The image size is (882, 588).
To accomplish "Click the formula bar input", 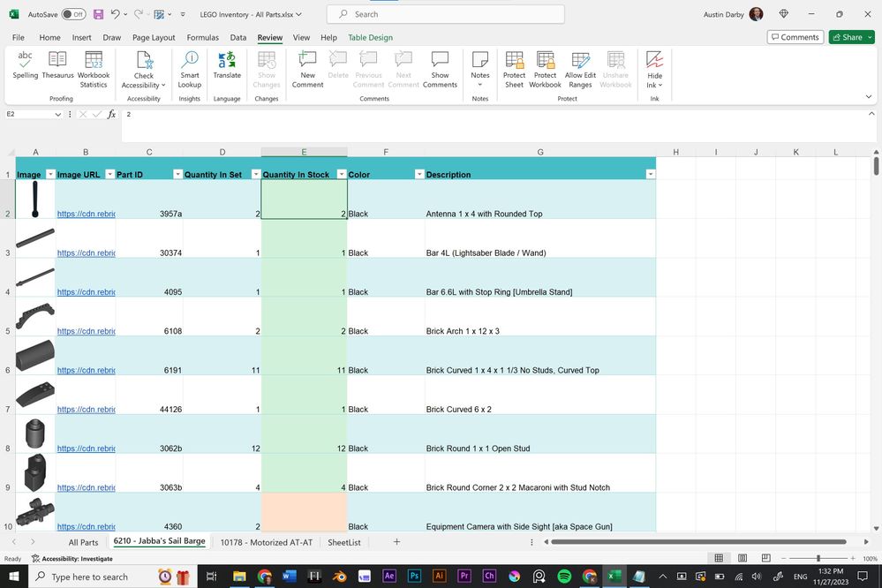I will 494,126.
